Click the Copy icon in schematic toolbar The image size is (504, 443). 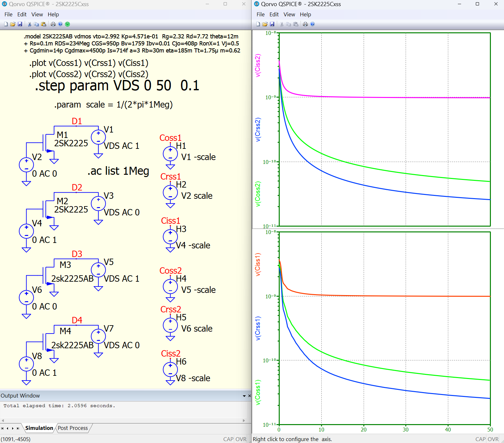[x=37, y=24]
